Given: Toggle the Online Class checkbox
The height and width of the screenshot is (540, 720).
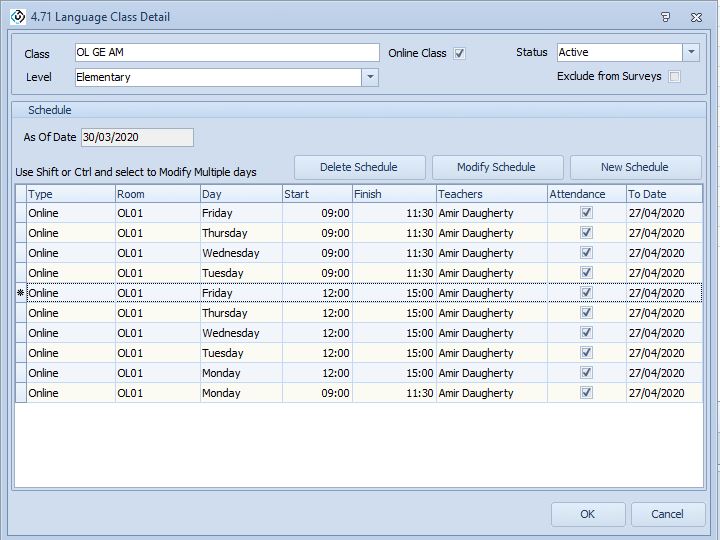Looking at the screenshot, I should [x=459, y=54].
